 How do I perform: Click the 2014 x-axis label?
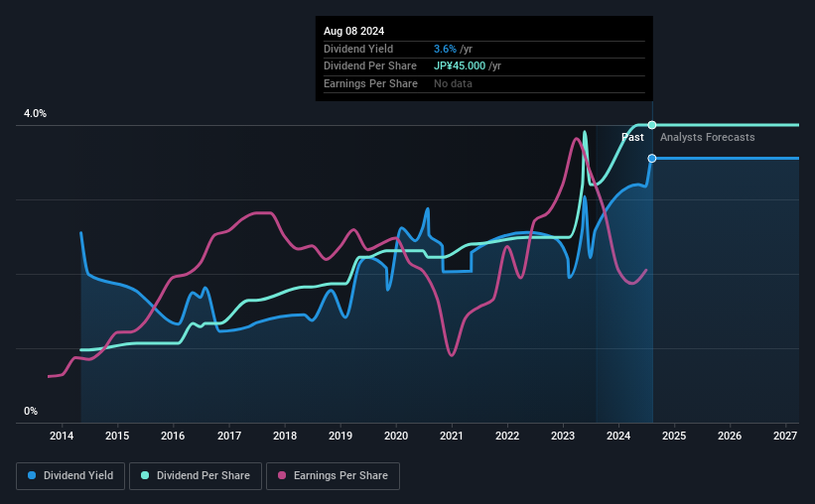point(62,436)
